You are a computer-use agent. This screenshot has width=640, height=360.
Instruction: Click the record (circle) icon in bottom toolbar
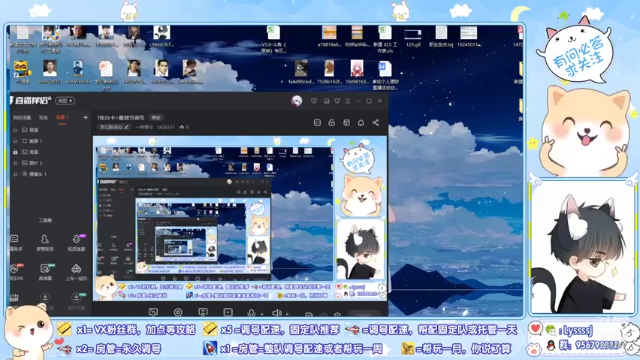[178, 313]
